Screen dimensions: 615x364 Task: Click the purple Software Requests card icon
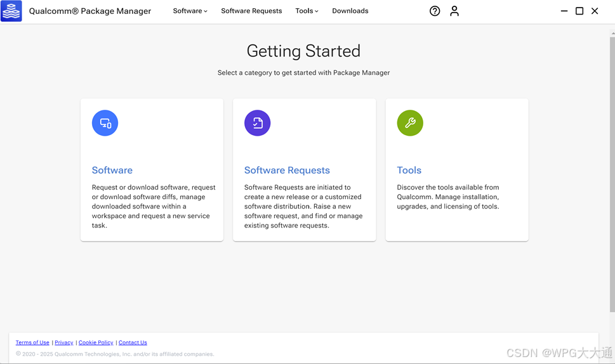[257, 123]
